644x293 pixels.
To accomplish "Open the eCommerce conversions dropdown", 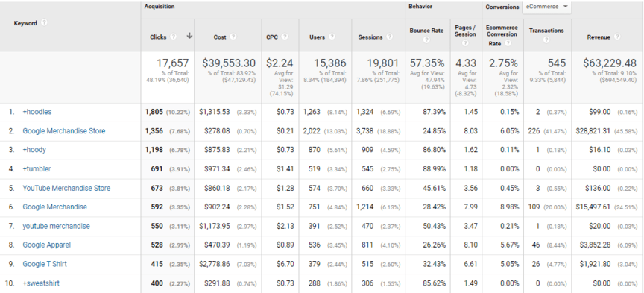I will (x=546, y=7).
